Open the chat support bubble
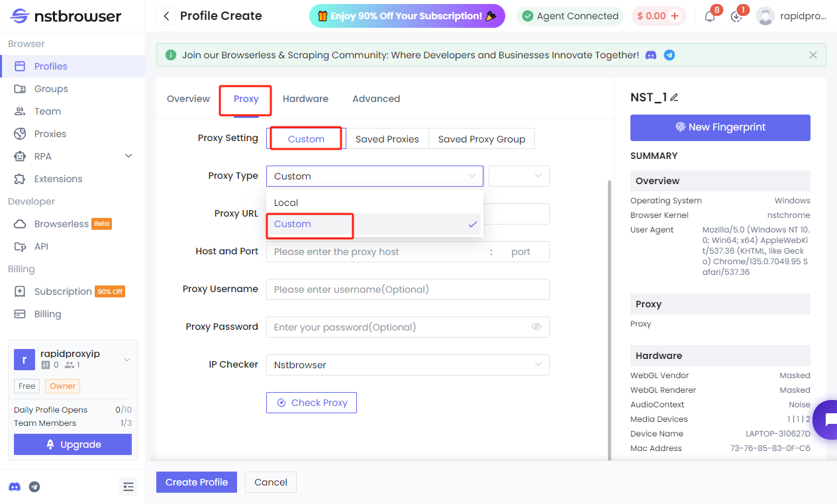837x504 pixels. 826,419
